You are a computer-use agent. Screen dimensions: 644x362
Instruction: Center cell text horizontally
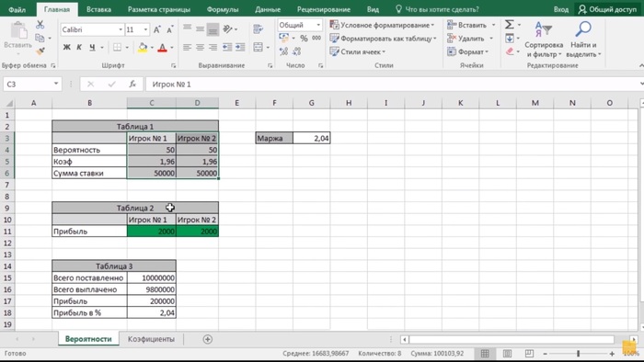(200, 48)
